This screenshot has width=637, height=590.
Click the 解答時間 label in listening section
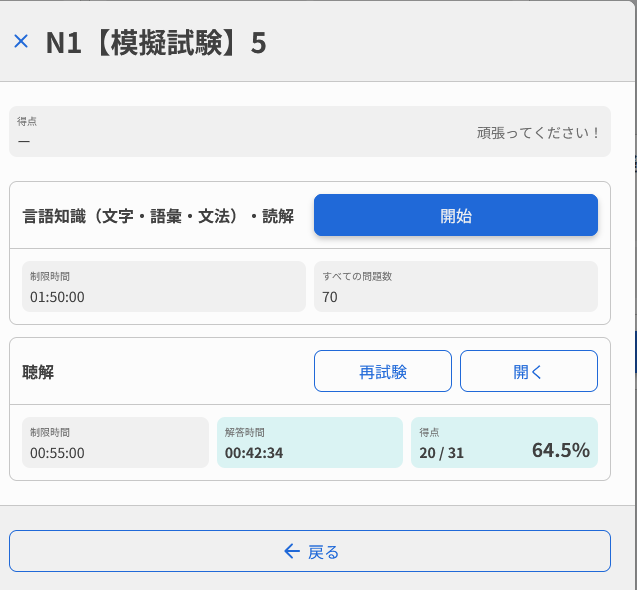tap(245, 432)
